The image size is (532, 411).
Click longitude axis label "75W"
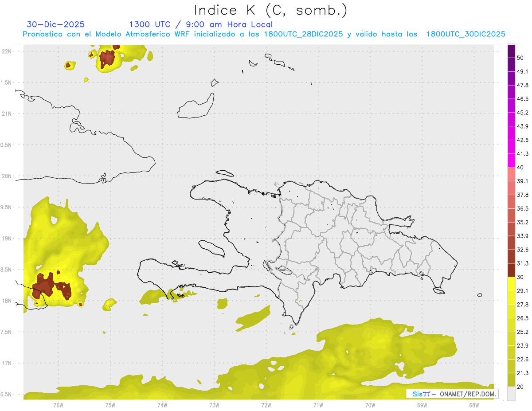click(110, 405)
